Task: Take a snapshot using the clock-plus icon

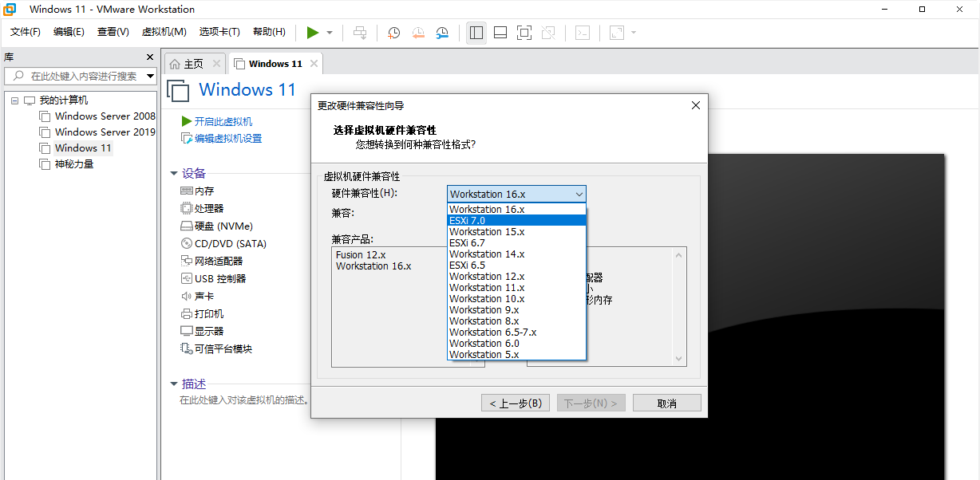Action: coord(393,33)
